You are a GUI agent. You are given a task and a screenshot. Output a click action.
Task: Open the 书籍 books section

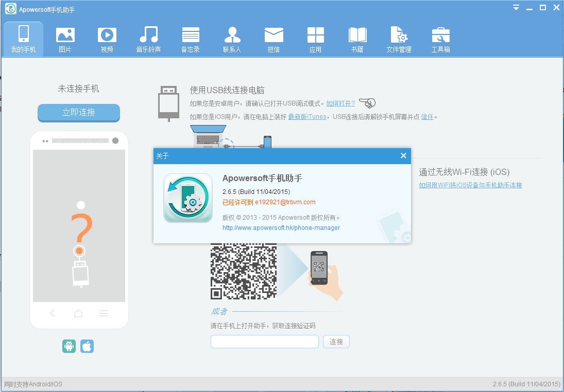(357, 39)
